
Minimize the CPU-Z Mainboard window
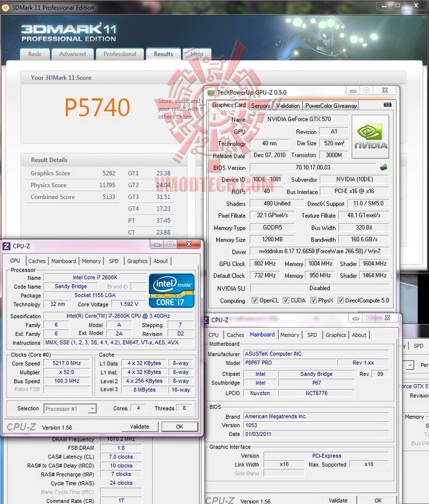tap(355, 318)
